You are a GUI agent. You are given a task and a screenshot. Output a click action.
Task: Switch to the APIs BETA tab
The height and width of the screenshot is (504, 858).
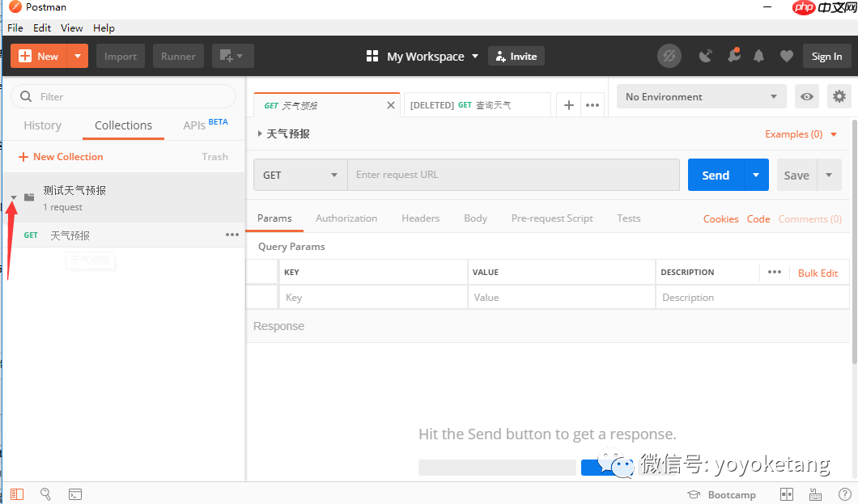click(206, 125)
